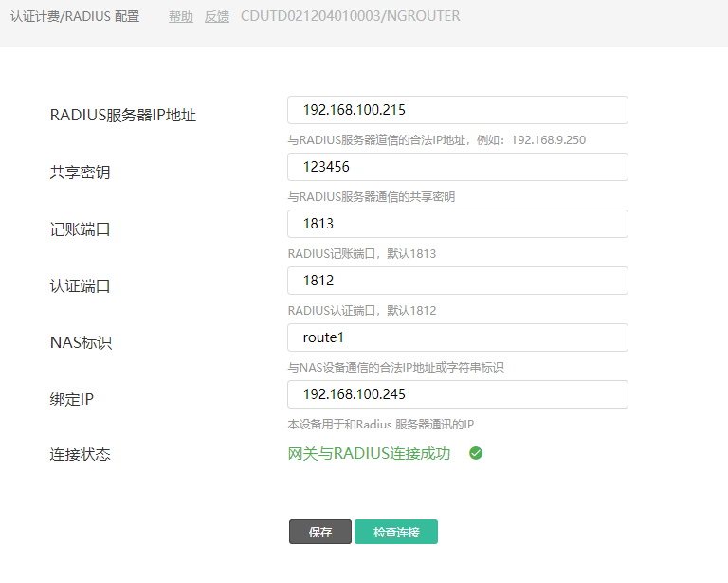Select the 认证端口 field containing 1812
This screenshot has height=583, width=728.
tap(457, 281)
